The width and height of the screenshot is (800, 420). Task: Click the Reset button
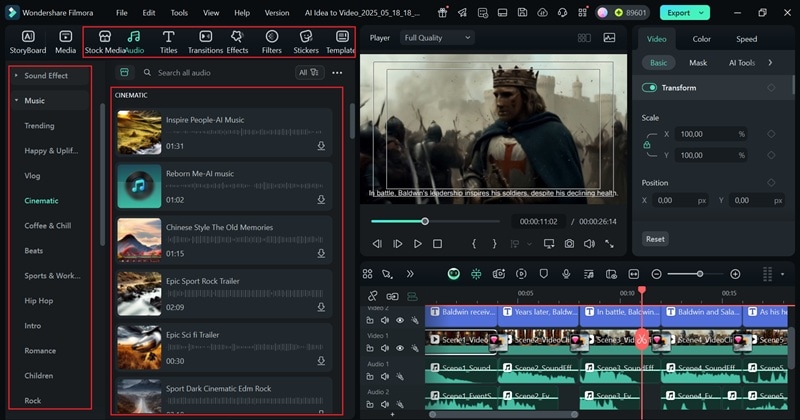[x=655, y=239]
